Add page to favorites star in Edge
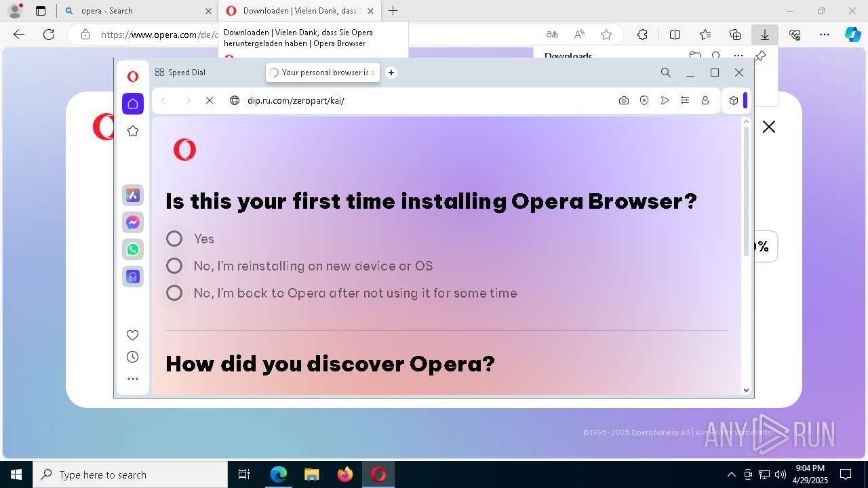 (606, 35)
